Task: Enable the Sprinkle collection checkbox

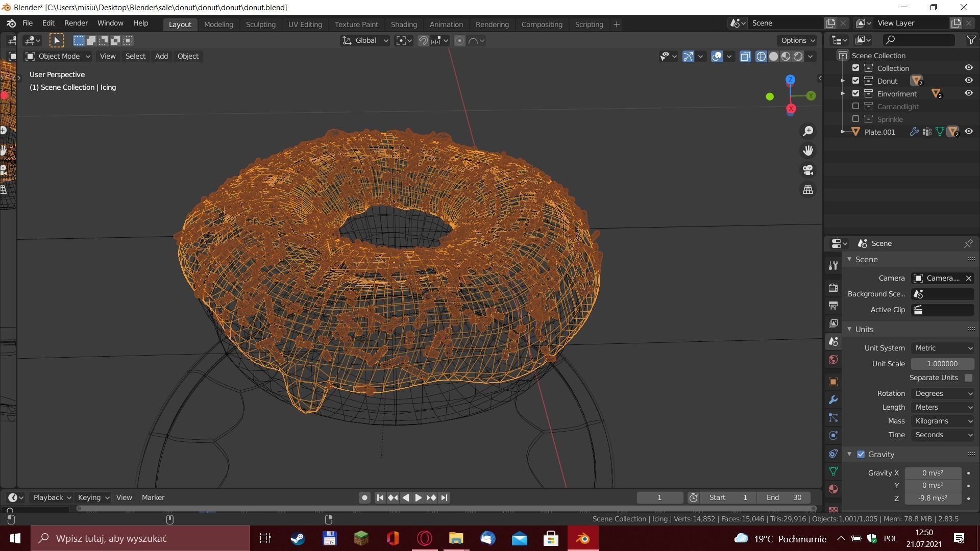Action: pos(856,119)
